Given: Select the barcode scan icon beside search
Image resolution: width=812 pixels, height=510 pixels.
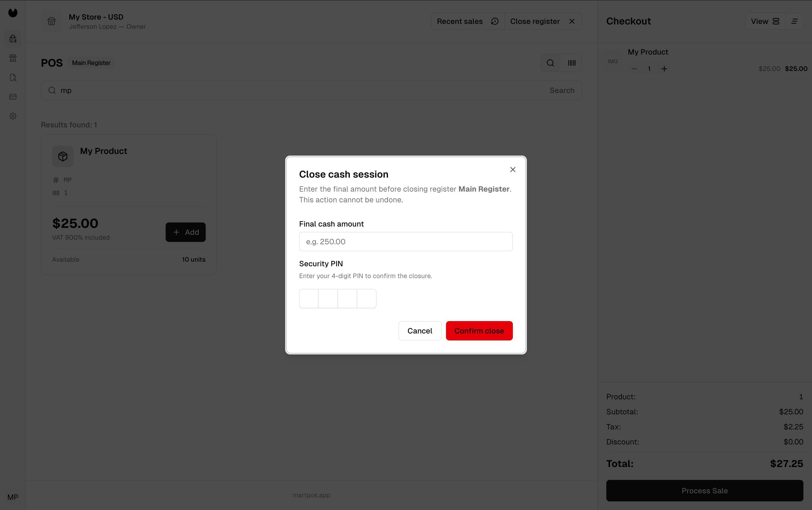Looking at the screenshot, I should coord(572,63).
